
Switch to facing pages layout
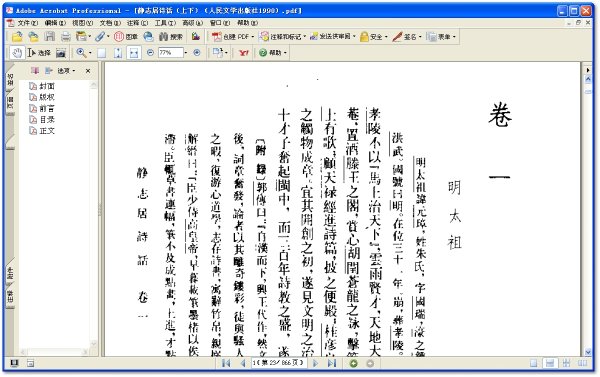[582, 363]
